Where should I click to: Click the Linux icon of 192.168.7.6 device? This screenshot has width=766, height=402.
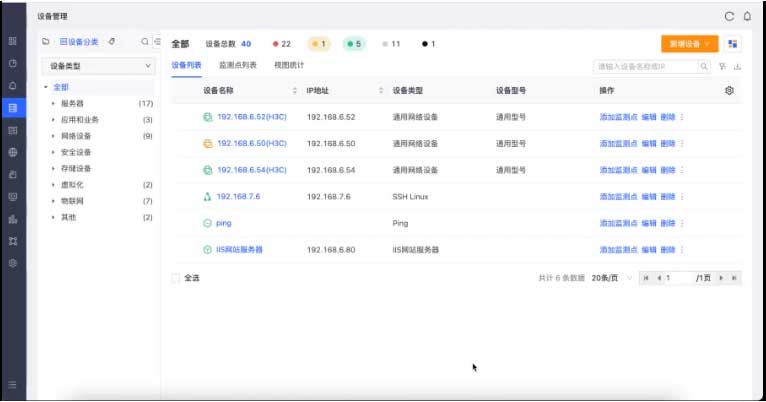(207, 197)
